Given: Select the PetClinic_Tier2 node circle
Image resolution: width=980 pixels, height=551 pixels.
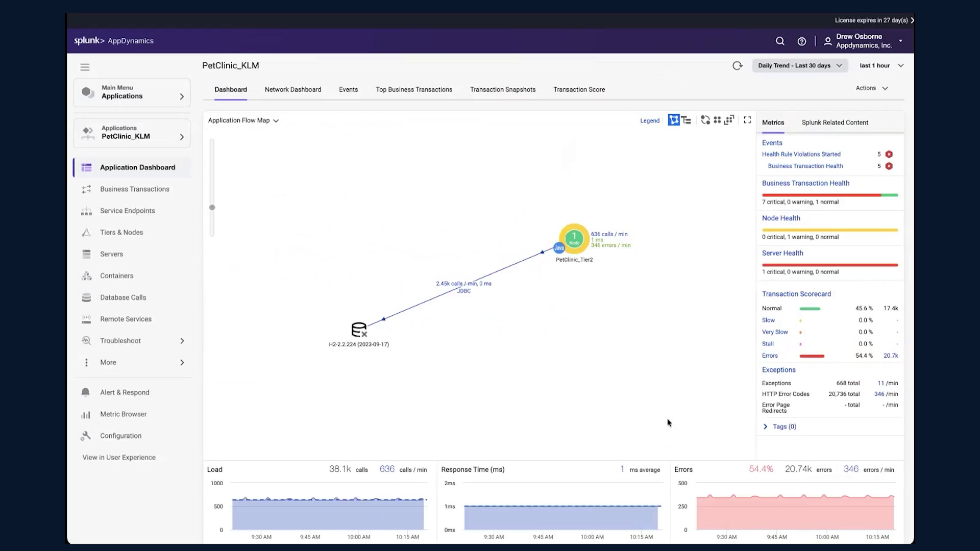Looking at the screenshot, I should pyautogui.click(x=574, y=238).
